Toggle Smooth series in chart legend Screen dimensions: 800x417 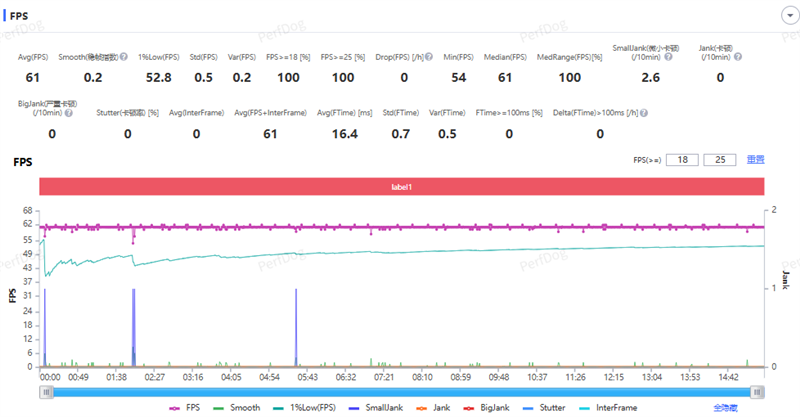tap(235, 408)
